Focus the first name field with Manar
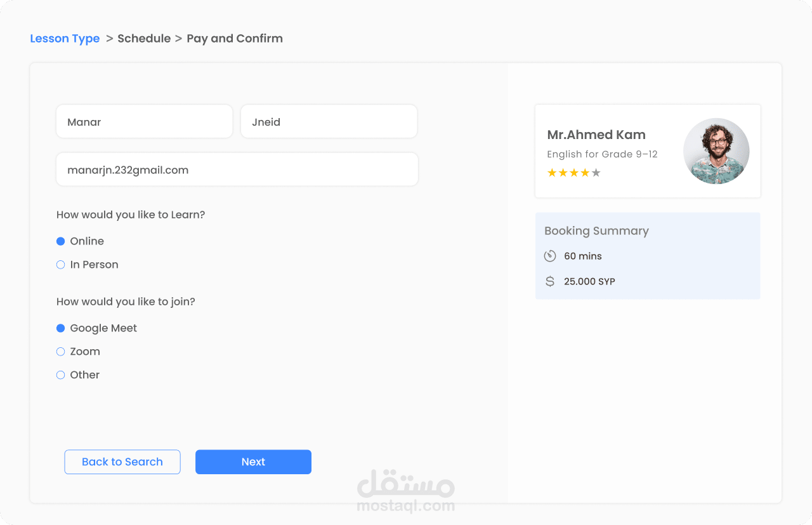Screen dimensions: 812x525 coord(144,122)
